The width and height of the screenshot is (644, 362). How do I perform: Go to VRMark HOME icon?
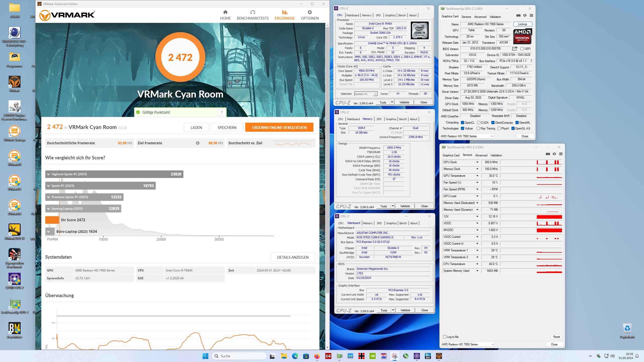[x=225, y=12]
